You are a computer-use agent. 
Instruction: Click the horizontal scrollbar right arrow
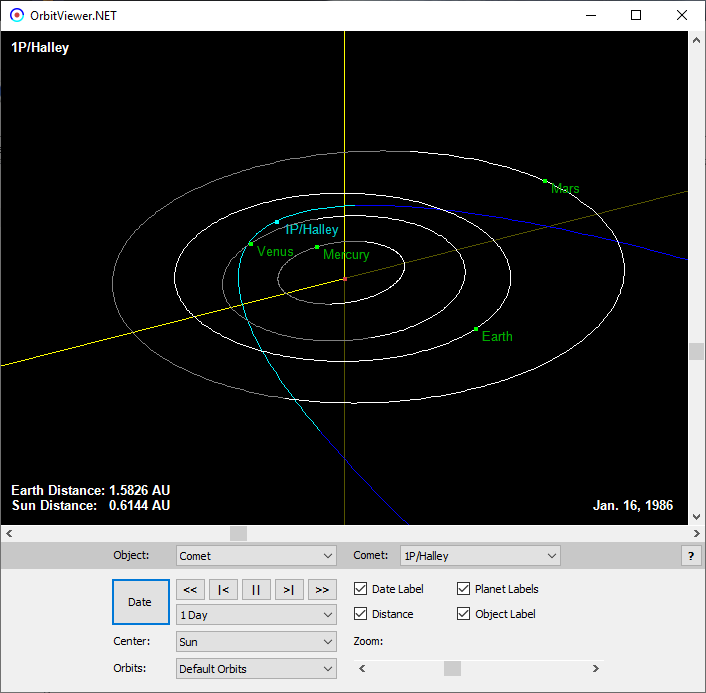click(697, 534)
